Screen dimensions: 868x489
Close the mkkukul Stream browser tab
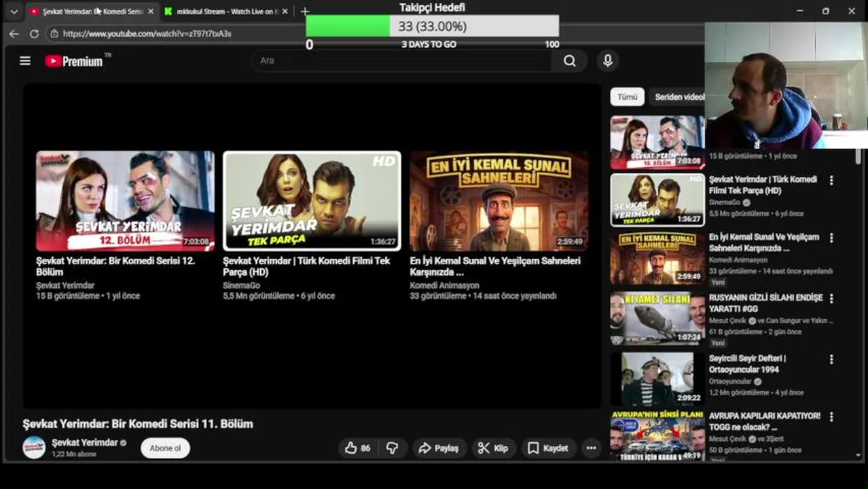[x=285, y=12]
